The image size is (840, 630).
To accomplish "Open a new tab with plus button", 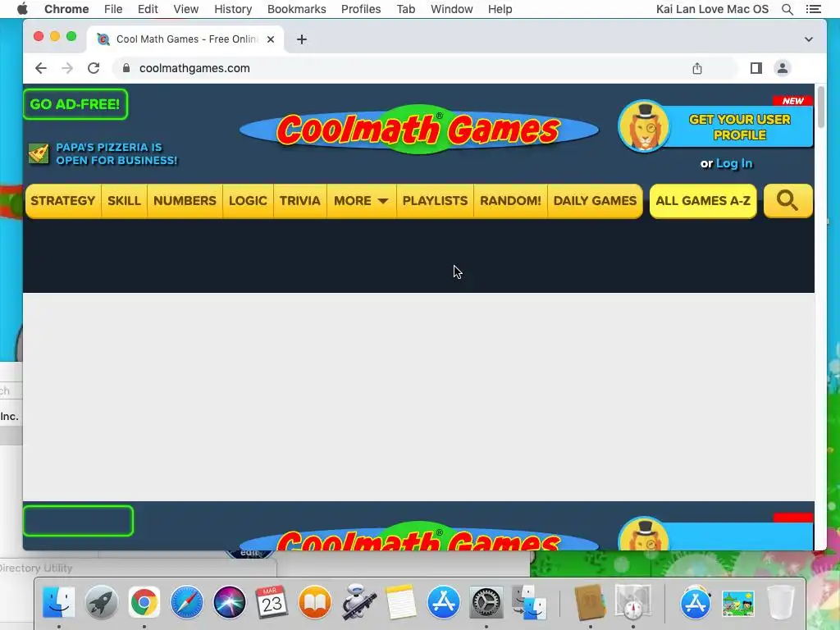I will coord(302,39).
